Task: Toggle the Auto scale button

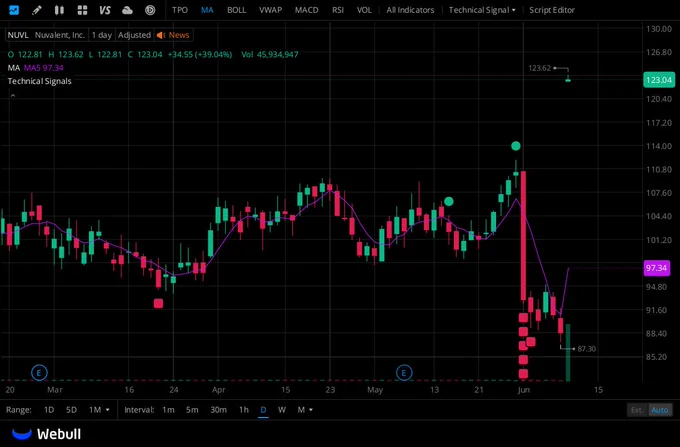Action: [660, 410]
